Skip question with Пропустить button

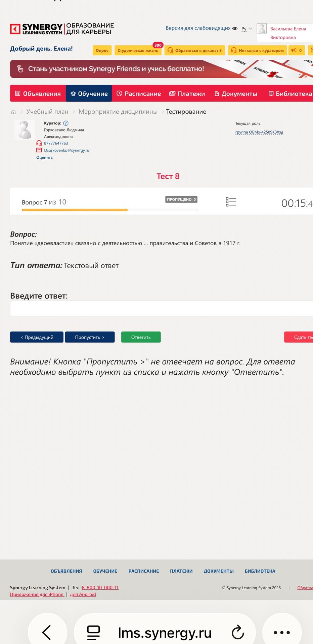90,337
